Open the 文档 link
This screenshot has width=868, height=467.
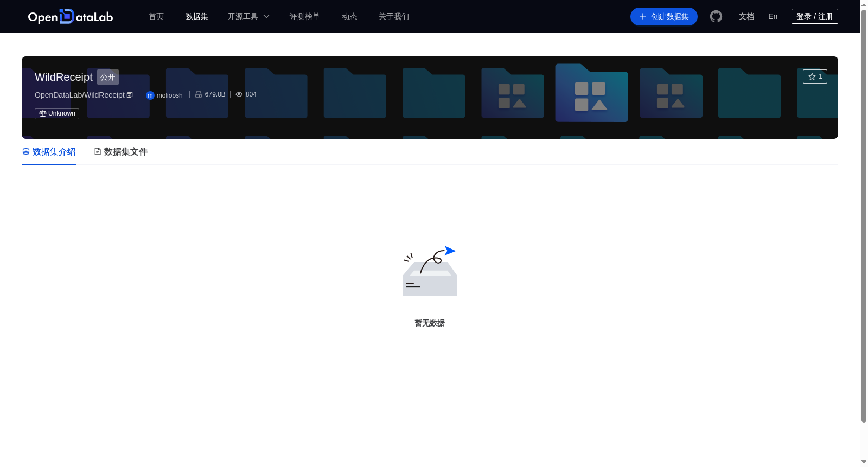(x=746, y=16)
